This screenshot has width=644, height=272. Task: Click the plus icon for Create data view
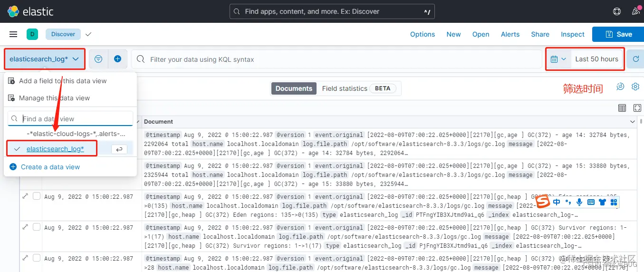pos(13,167)
